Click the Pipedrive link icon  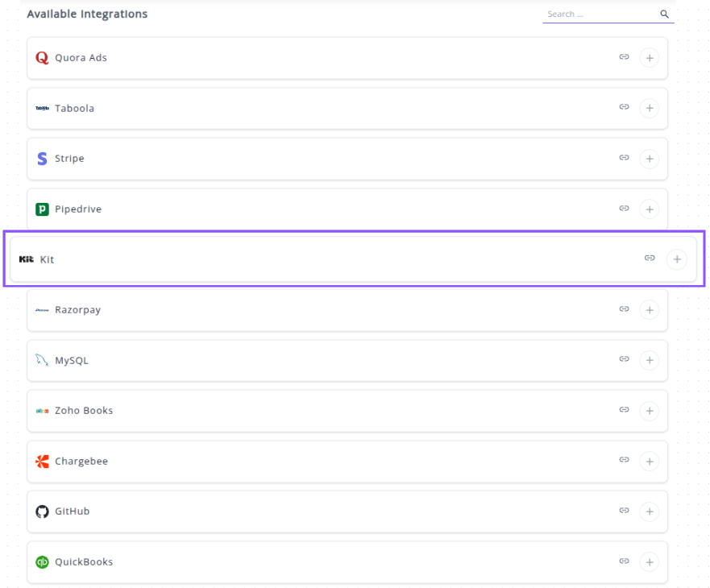[x=624, y=209]
